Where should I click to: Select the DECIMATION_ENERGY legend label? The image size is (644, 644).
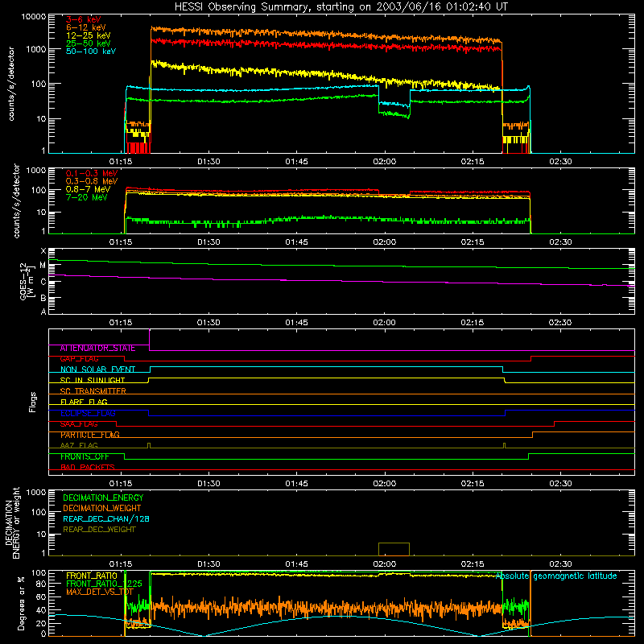[103, 497]
